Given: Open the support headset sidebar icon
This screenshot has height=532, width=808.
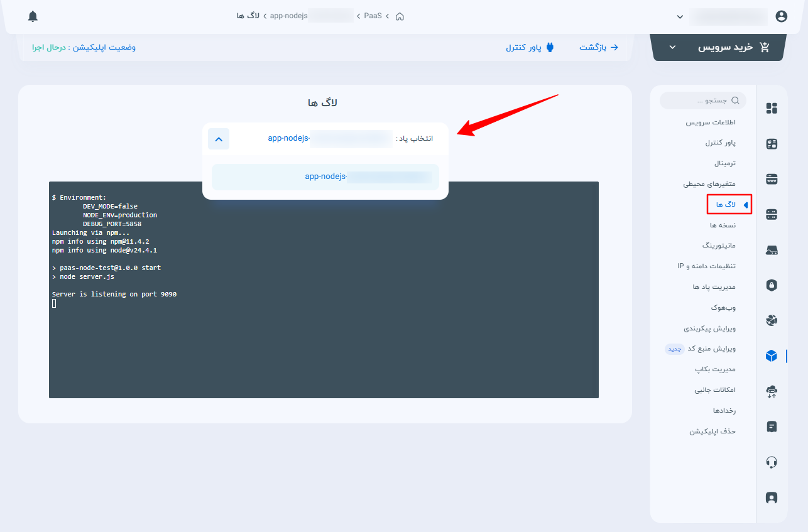Looking at the screenshot, I should [x=772, y=462].
